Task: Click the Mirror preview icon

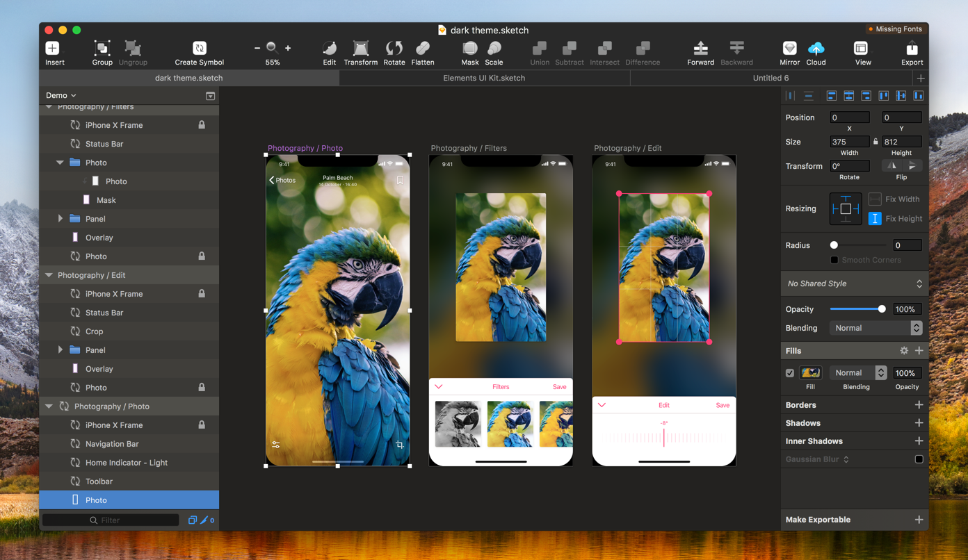Action: point(789,49)
